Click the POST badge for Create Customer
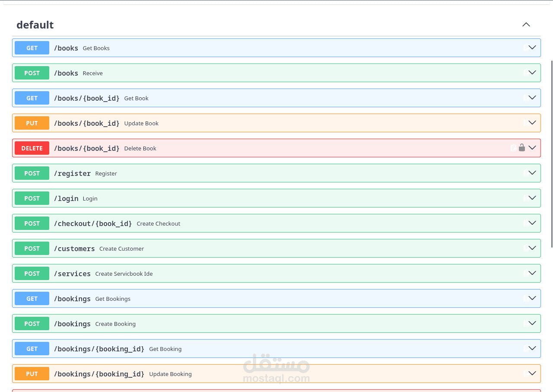 (x=32, y=249)
